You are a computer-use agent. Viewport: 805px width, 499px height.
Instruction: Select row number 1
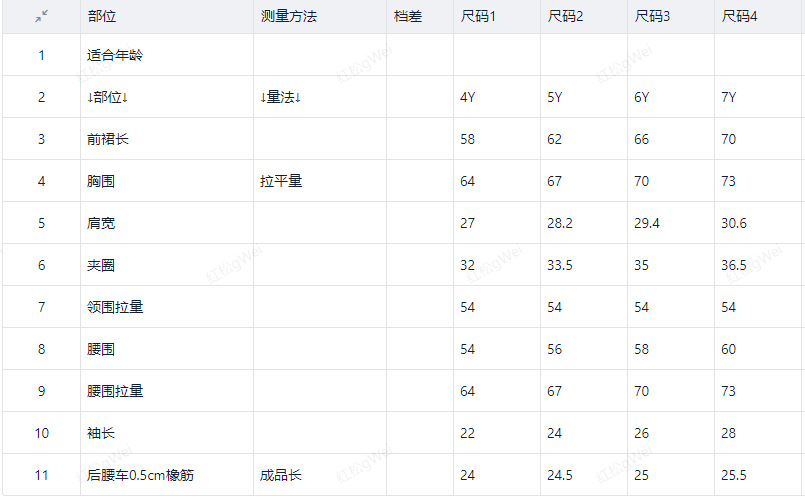41,55
